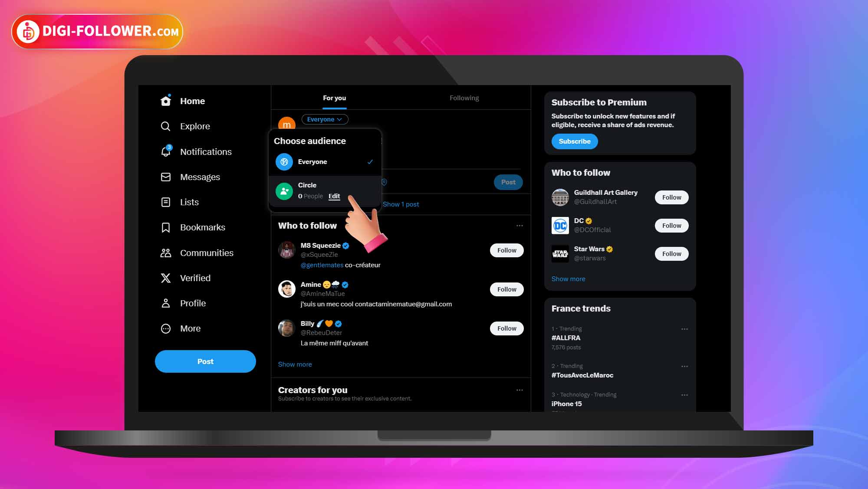Expand the Everyone audience dropdown
The width and height of the screenshot is (868, 489).
[x=323, y=119]
